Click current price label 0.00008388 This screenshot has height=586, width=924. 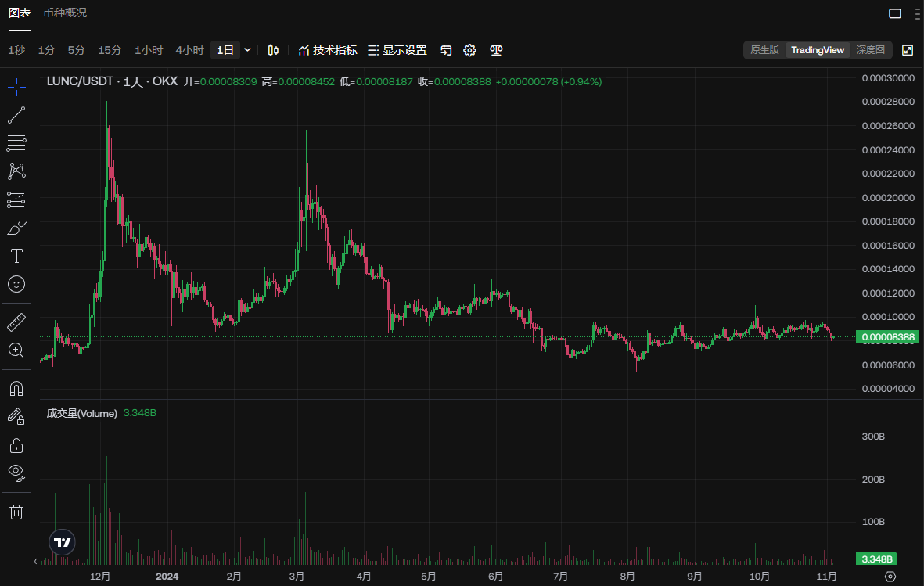click(887, 337)
